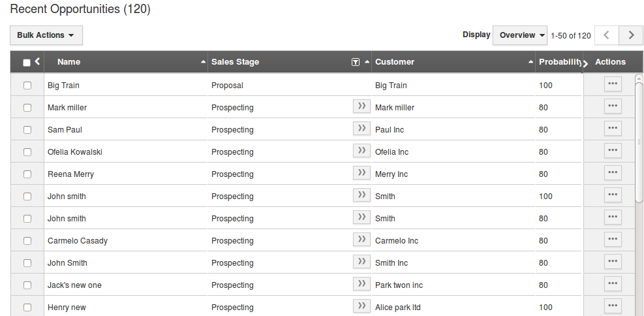644x316 pixels.
Task: Tick the select-all checkbox in the header
Action: (27, 63)
